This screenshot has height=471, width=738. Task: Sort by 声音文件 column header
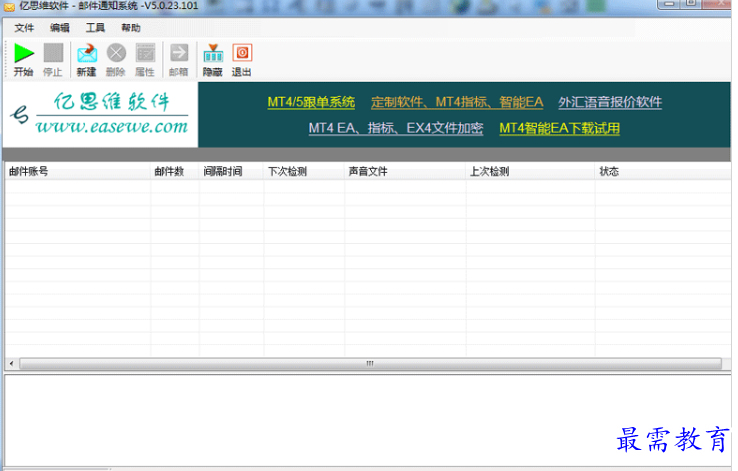pos(406,171)
